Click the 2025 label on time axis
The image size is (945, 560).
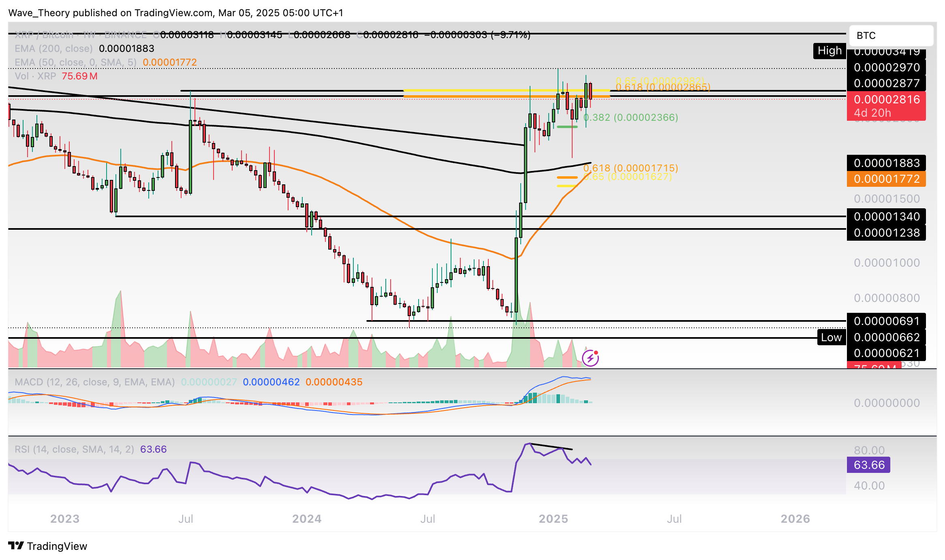tap(553, 519)
